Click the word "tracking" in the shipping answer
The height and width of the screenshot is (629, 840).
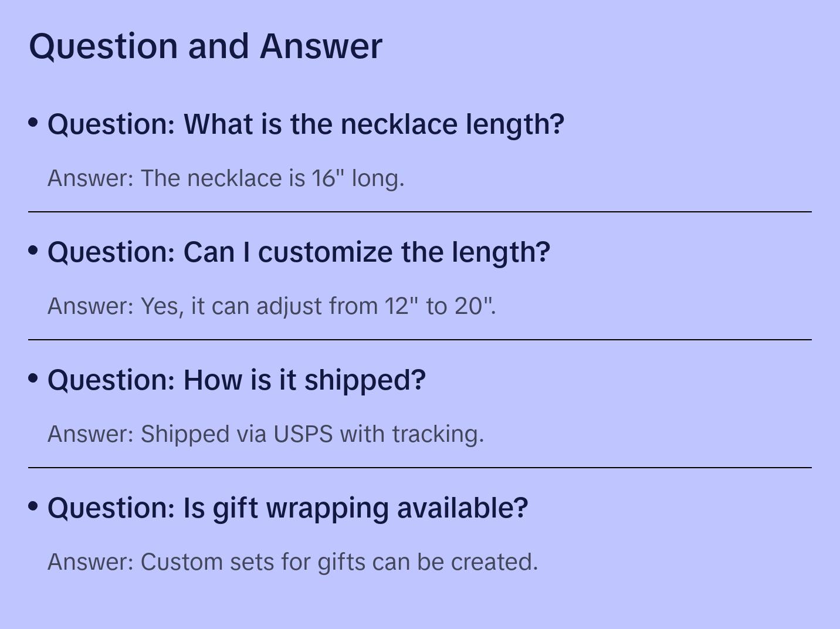(438, 434)
